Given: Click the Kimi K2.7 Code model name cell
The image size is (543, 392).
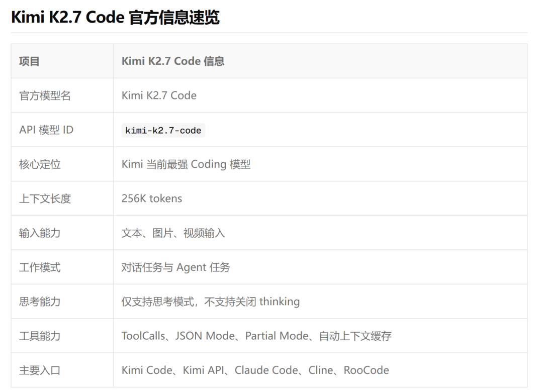Looking at the screenshot, I should coord(159,95).
